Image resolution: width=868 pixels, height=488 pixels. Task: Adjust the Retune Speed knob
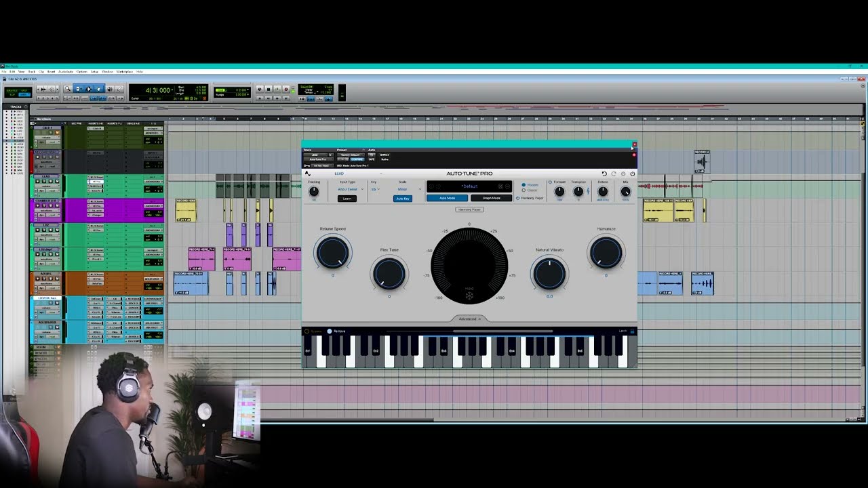(332, 253)
